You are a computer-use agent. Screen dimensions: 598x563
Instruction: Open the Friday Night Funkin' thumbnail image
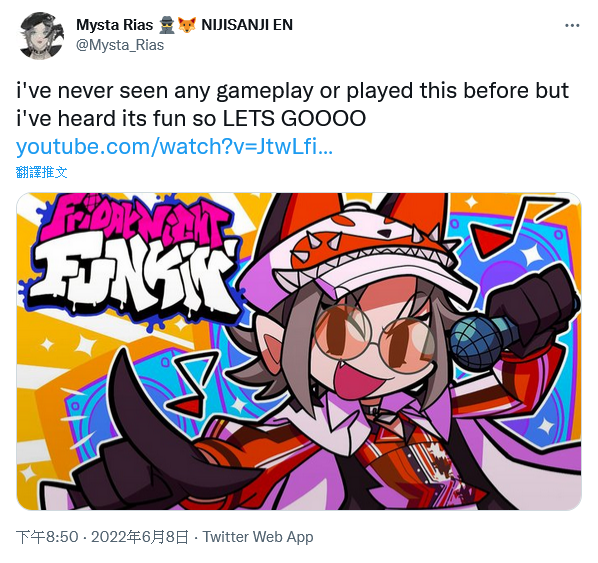pos(299,351)
